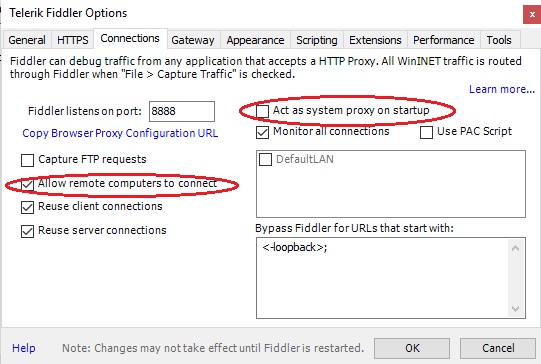Image resolution: width=541 pixels, height=364 pixels.
Task: Toggle Reuse server connections checkbox
Action: tap(27, 231)
